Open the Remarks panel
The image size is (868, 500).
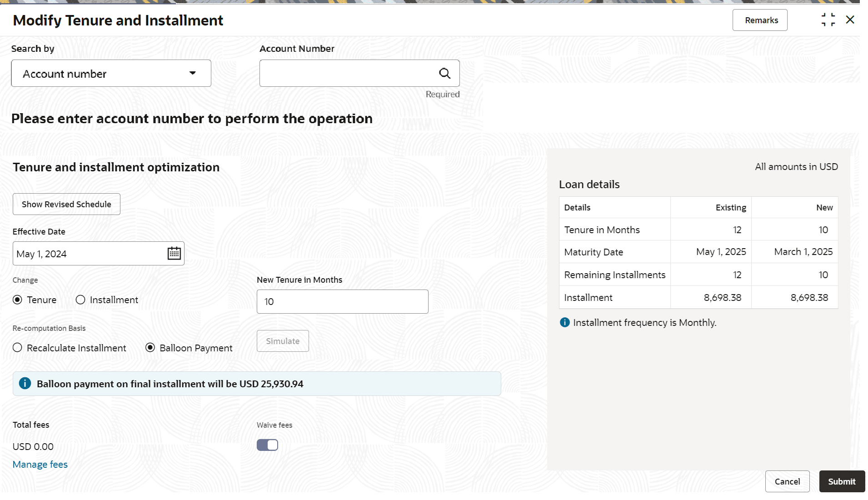(759, 20)
